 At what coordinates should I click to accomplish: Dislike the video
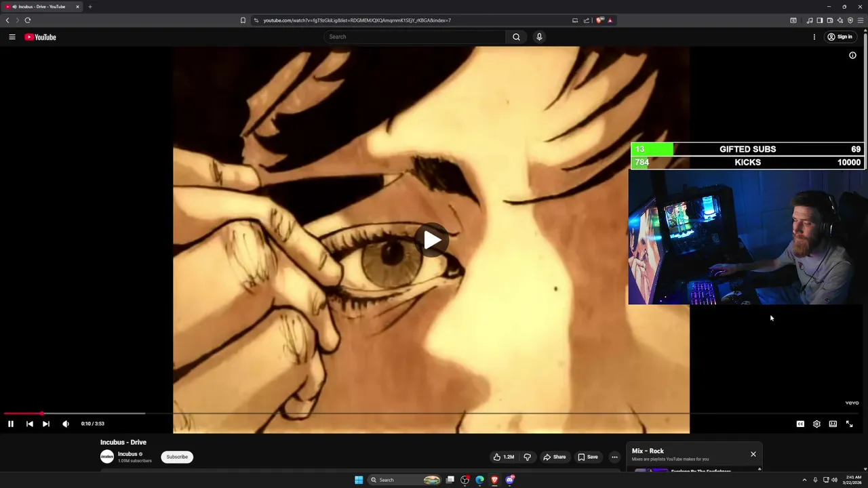coord(527,457)
